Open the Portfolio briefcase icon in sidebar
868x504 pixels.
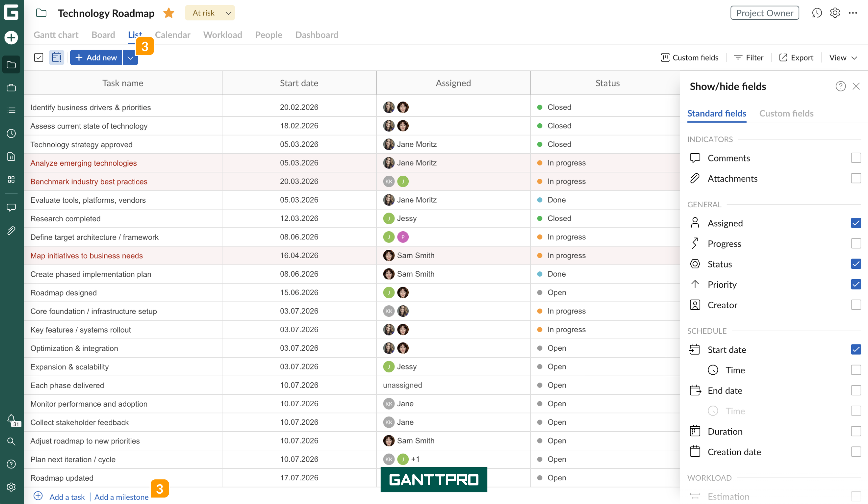[x=11, y=88]
